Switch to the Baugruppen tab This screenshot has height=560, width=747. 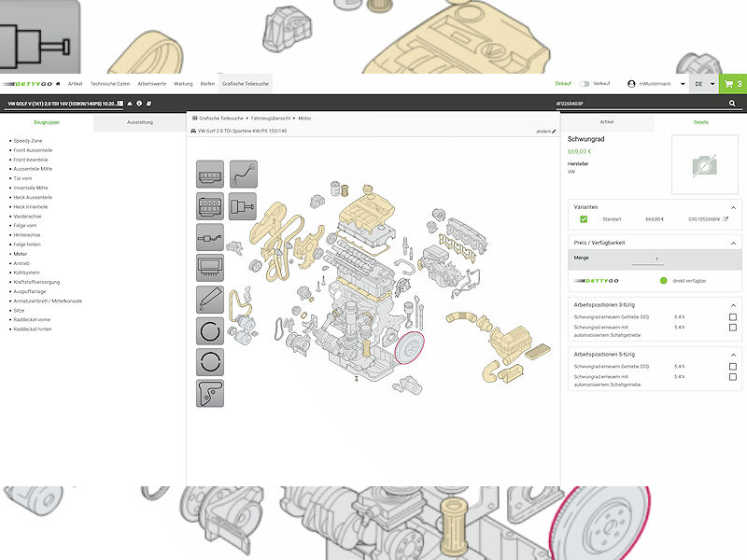click(47, 123)
